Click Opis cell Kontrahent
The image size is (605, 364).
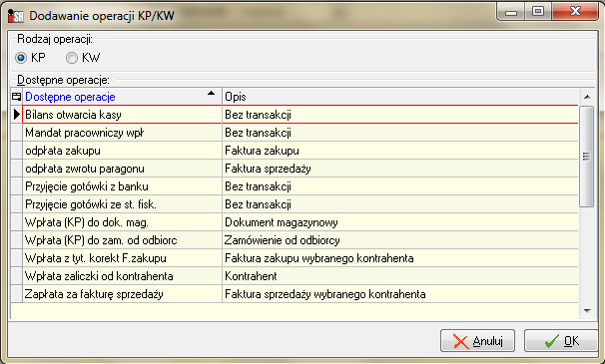(x=400, y=276)
